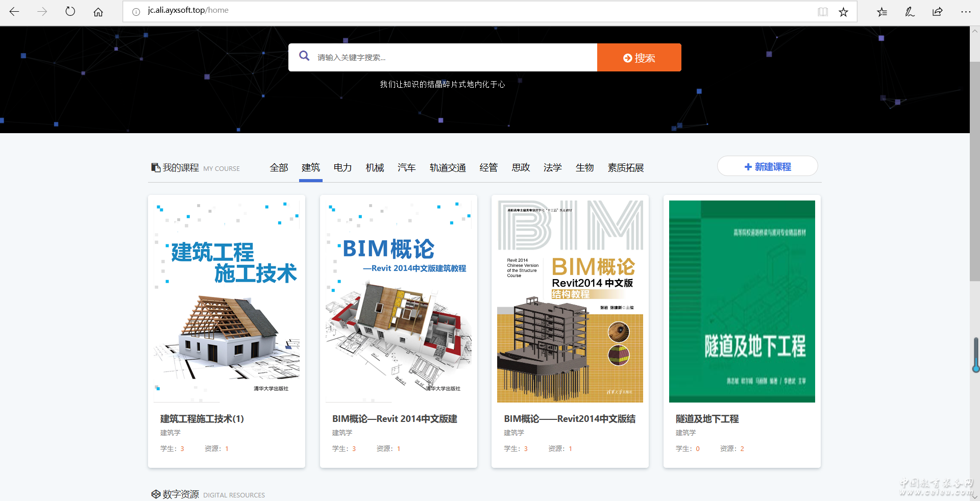Screen dimensions: 980x501
Task: Open browser settings ellipsis menu
Action: pyautogui.click(x=965, y=12)
